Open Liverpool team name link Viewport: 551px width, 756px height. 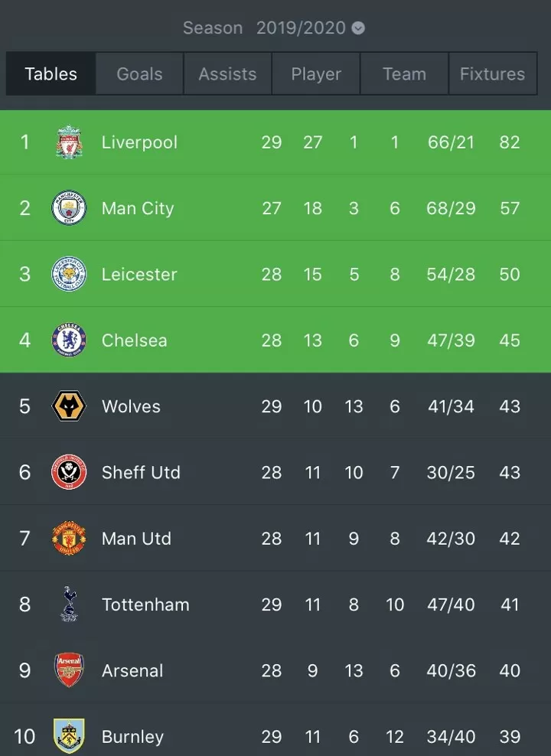point(139,142)
